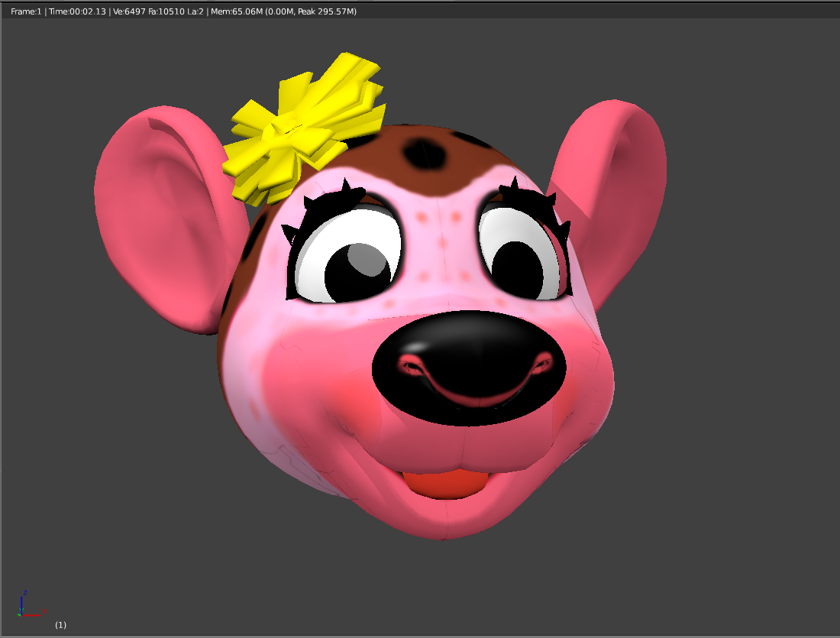Click the Time:00:02.13 render time text
The height and width of the screenshot is (638, 840).
coord(78,11)
